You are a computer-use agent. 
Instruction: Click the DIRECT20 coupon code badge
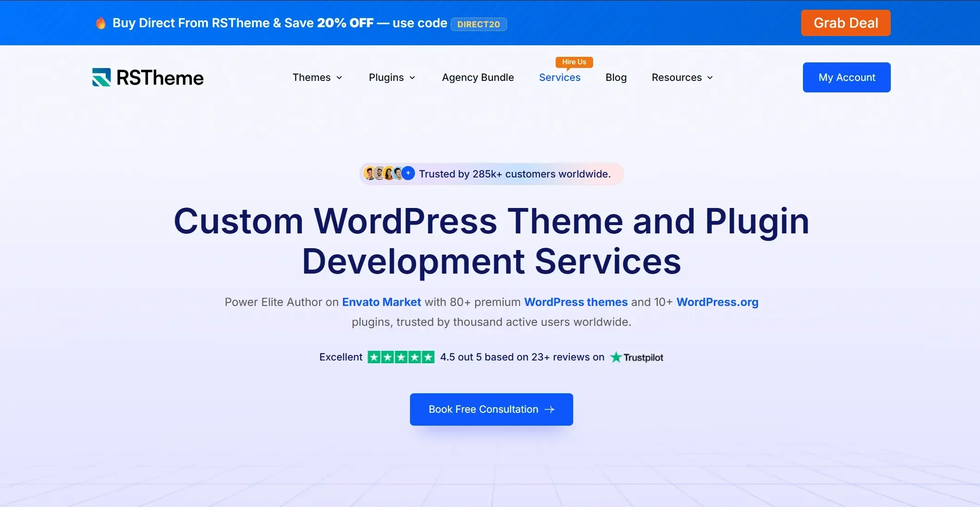[x=478, y=24]
